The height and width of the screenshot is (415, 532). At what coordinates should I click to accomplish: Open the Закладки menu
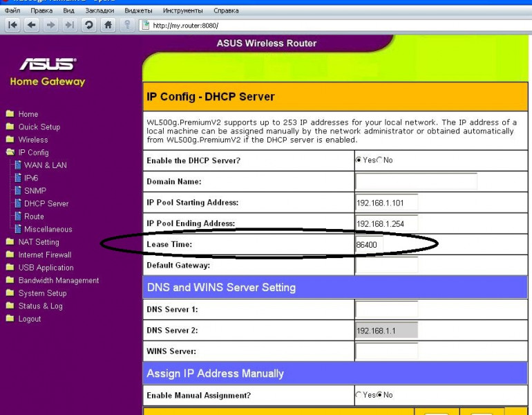point(99,10)
